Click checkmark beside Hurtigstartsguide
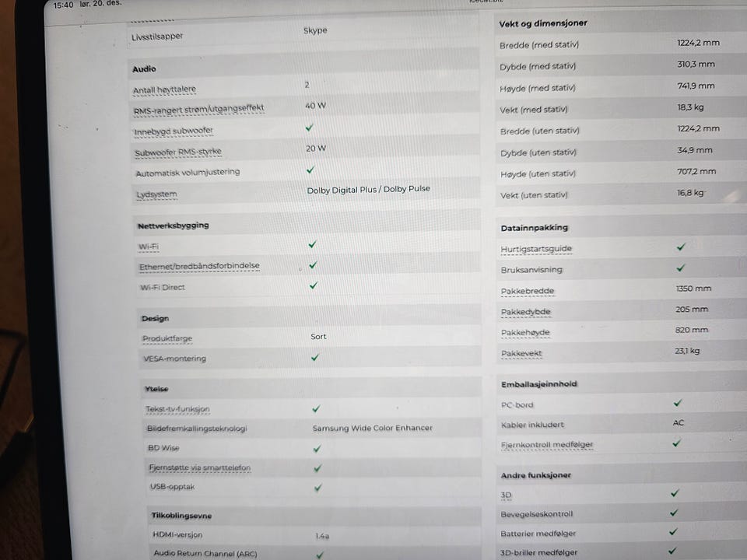The image size is (747, 560). click(681, 247)
